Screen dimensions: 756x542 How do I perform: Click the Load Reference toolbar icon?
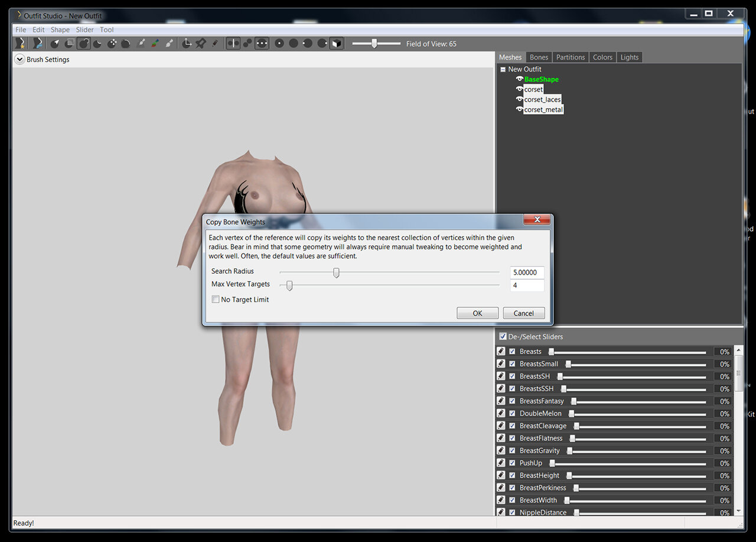[x=38, y=43]
